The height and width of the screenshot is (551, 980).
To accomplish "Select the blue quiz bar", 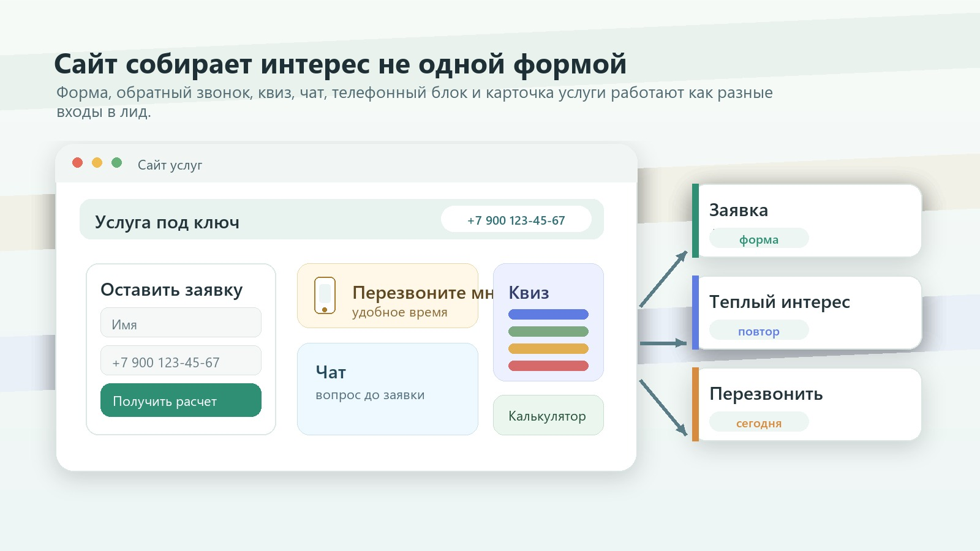I will 548,314.
